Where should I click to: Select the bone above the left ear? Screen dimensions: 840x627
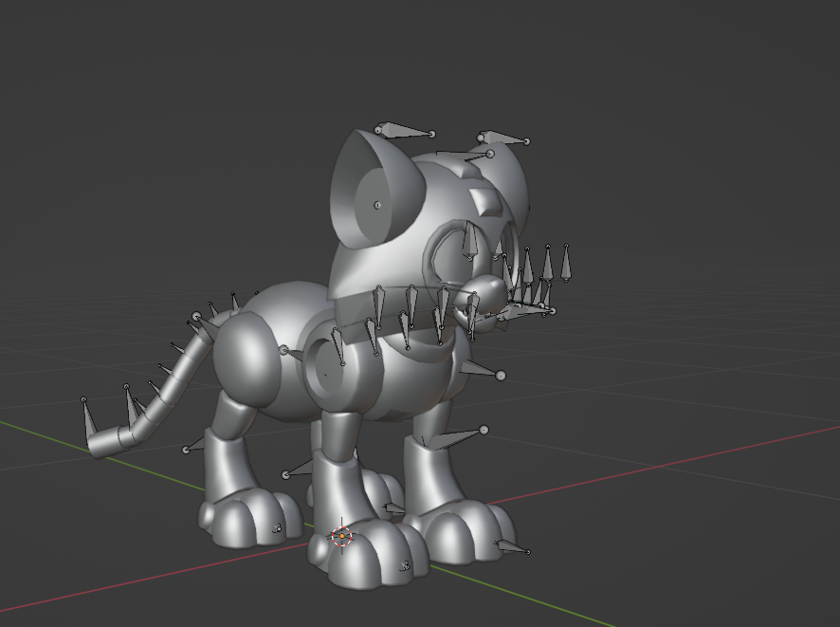[x=405, y=132]
